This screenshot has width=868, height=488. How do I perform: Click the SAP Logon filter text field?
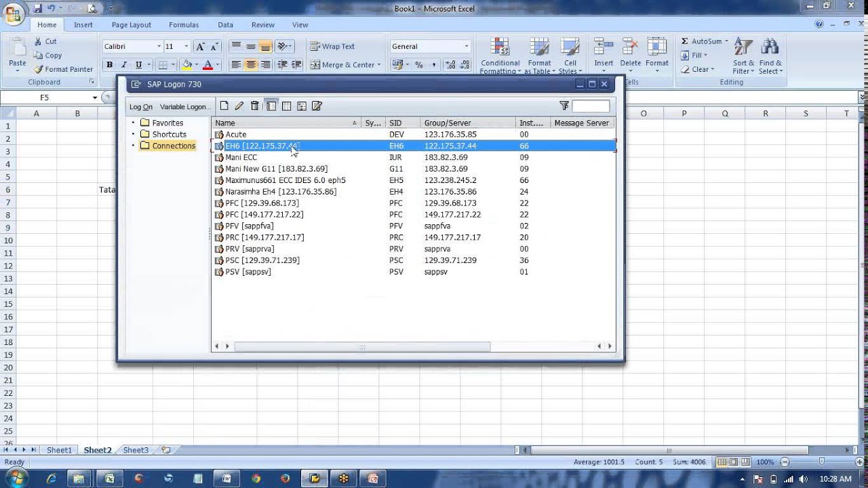coord(591,106)
